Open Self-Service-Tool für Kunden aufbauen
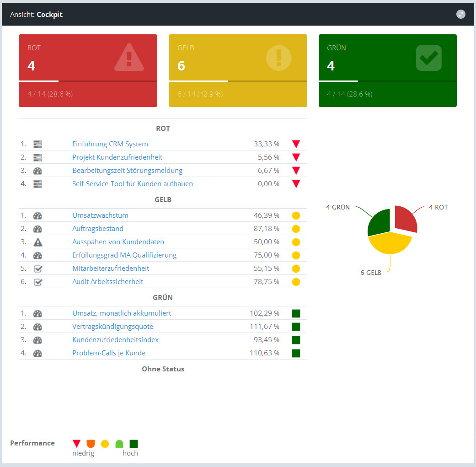This screenshot has height=467, width=476. coord(133,184)
